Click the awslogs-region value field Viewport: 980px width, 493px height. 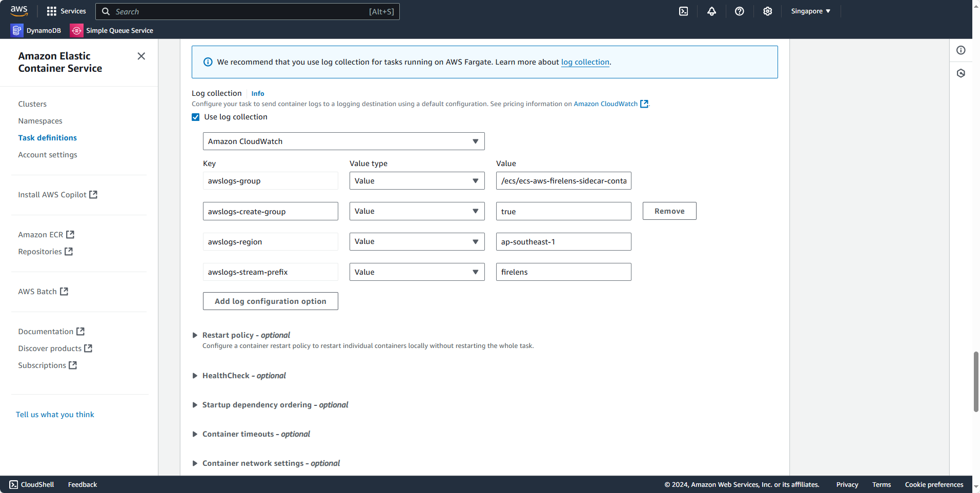(564, 242)
